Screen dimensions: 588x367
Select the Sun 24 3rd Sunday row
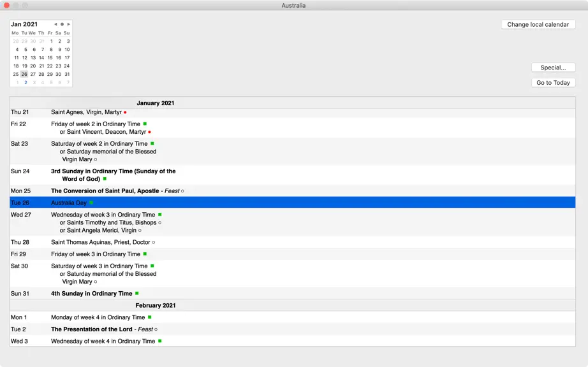click(x=293, y=175)
